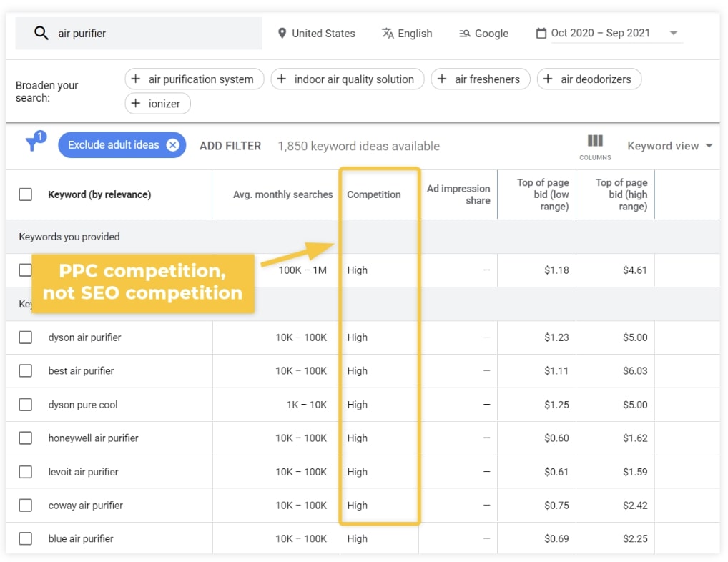The width and height of the screenshot is (728, 562).
Task: Click the $0.60 low bid value
Action: [x=556, y=438]
